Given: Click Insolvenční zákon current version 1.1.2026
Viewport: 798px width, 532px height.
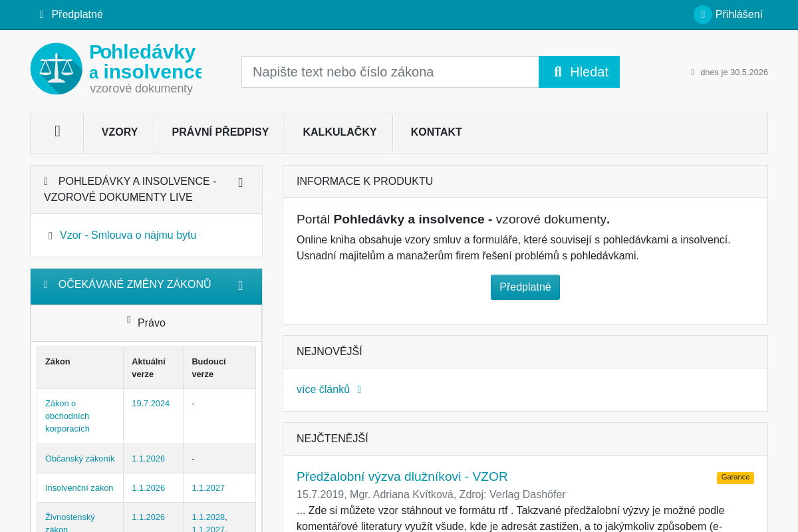Looking at the screenshot, I should click(148, 488).
